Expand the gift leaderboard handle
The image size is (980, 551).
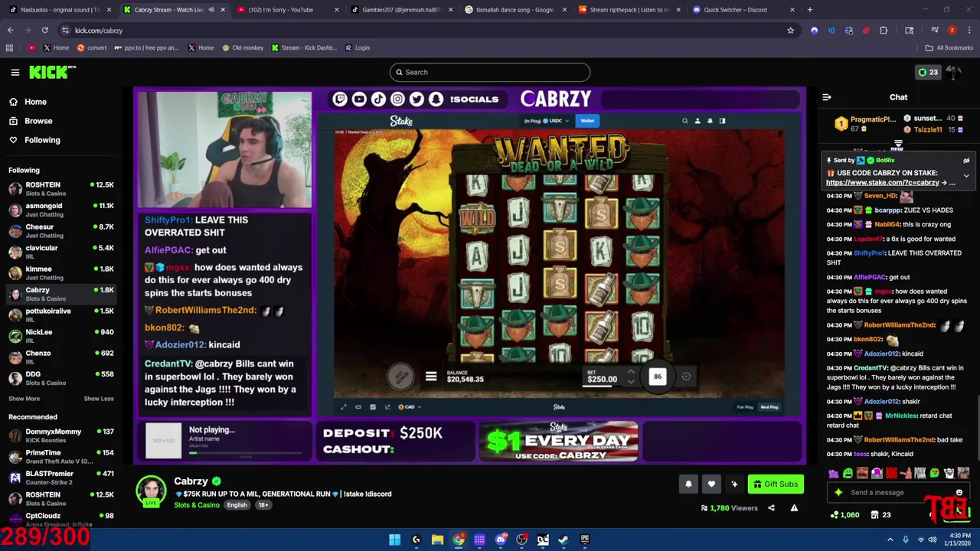898,143
